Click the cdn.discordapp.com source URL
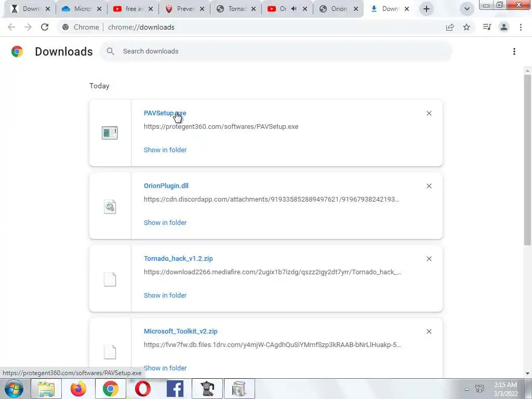The height and width of the screenshot is (399, 532). (x=271, y=199)
